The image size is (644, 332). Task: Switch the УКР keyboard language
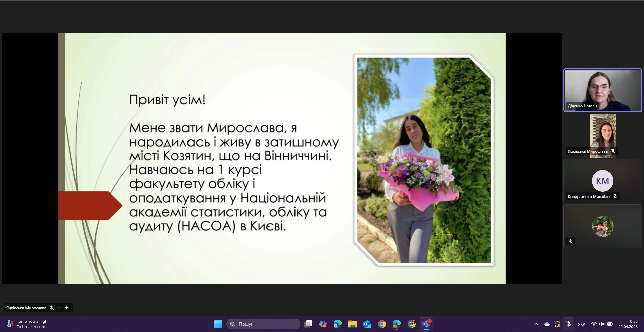coord(581,324)
